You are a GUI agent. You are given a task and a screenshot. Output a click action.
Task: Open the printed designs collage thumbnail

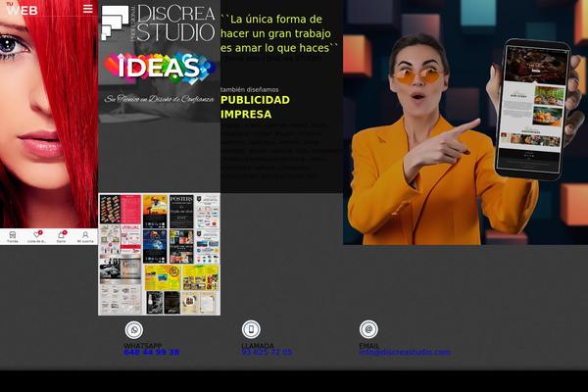(x=160, y=255)
